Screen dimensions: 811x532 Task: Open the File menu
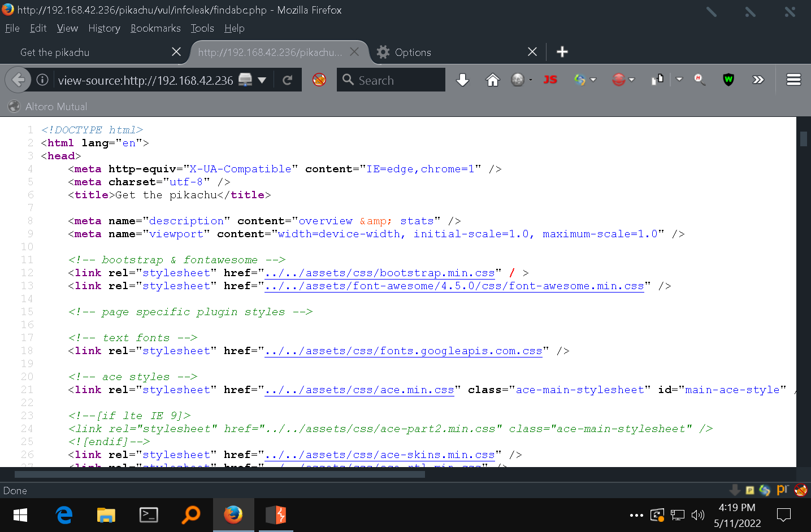[x=12, y=28]
